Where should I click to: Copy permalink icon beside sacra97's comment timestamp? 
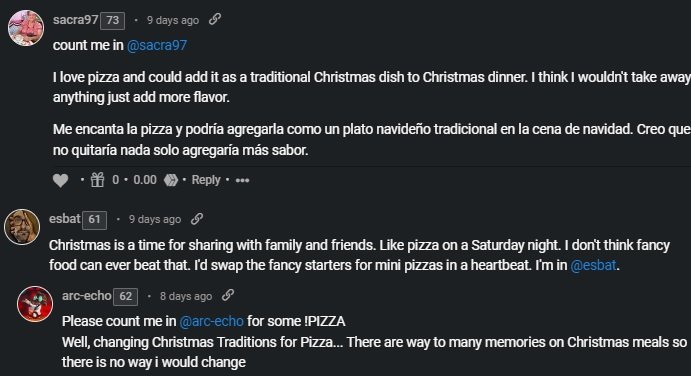click(215, 19)
